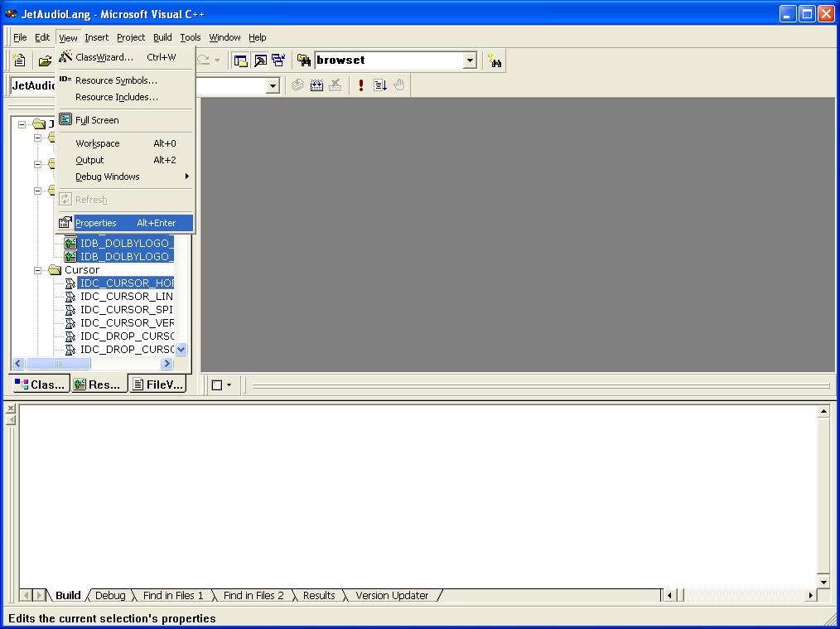
Task: Click the New Text File toolbar icon
Action: pos(19,60)
